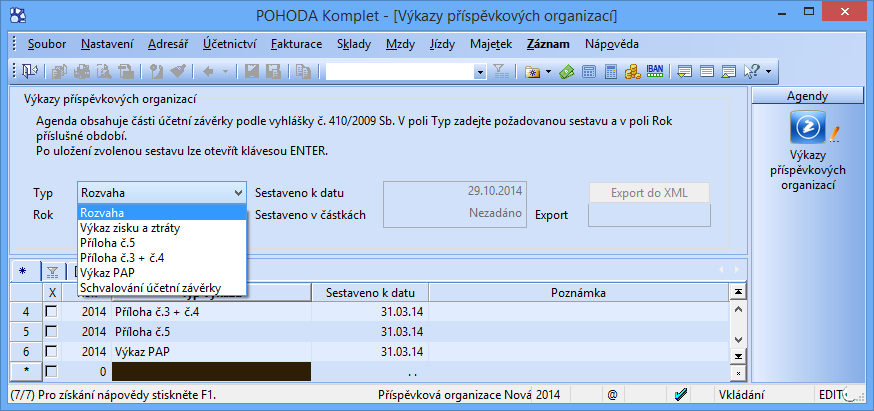Click the black cell in new row
874x411 pixels.
tap(211, 371)
